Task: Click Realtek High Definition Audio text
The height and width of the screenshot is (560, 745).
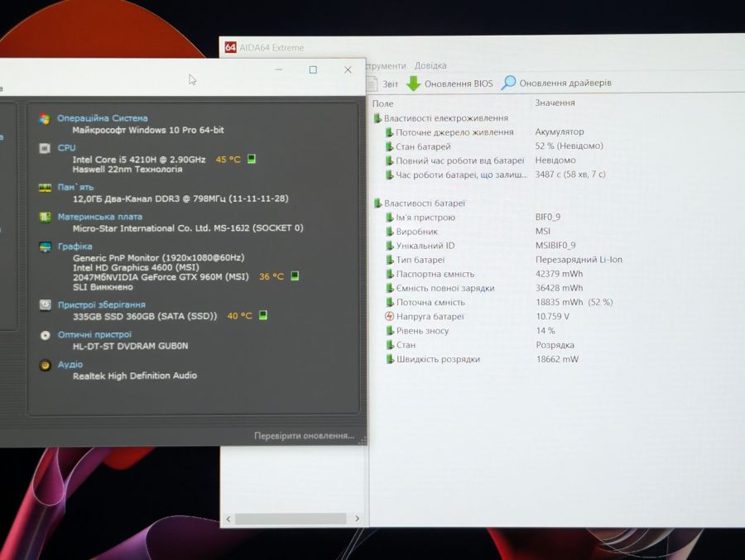Action: tap(135, 376)
